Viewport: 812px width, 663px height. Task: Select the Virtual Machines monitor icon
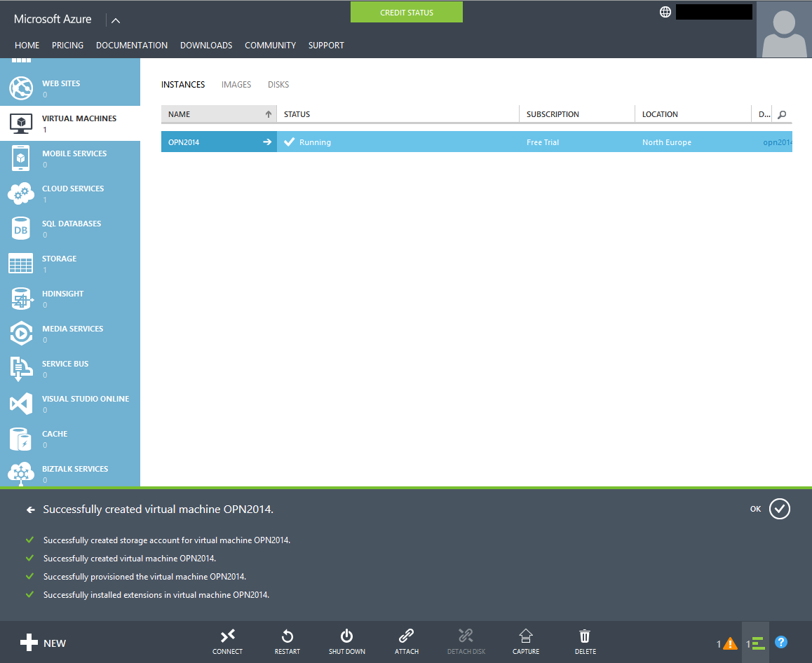(x=21, y=123)
